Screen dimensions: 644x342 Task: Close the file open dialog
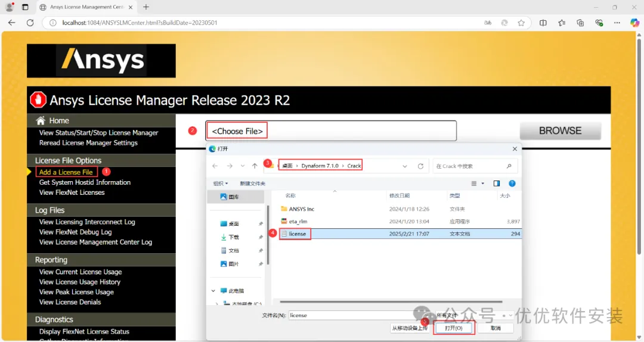515,148
